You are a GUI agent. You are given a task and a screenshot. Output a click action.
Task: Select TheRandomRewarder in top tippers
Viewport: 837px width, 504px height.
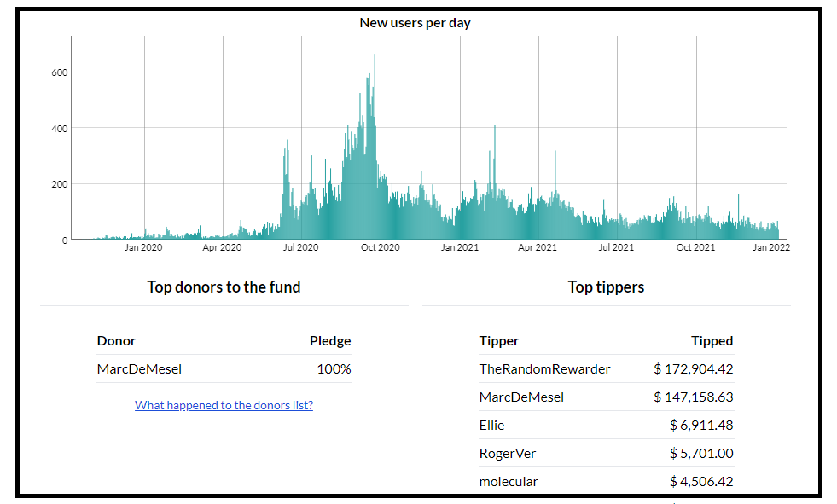pyautogui.click(x=544, y=369)
